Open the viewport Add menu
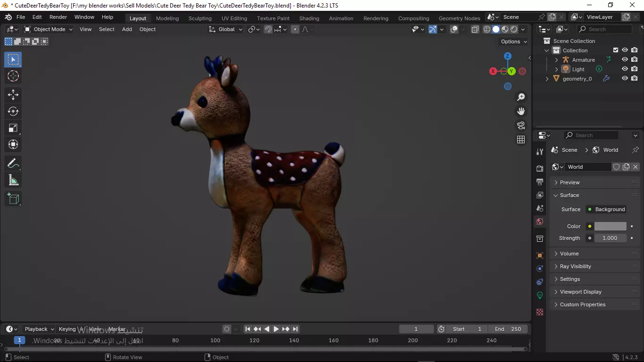 tap(127, 29)
